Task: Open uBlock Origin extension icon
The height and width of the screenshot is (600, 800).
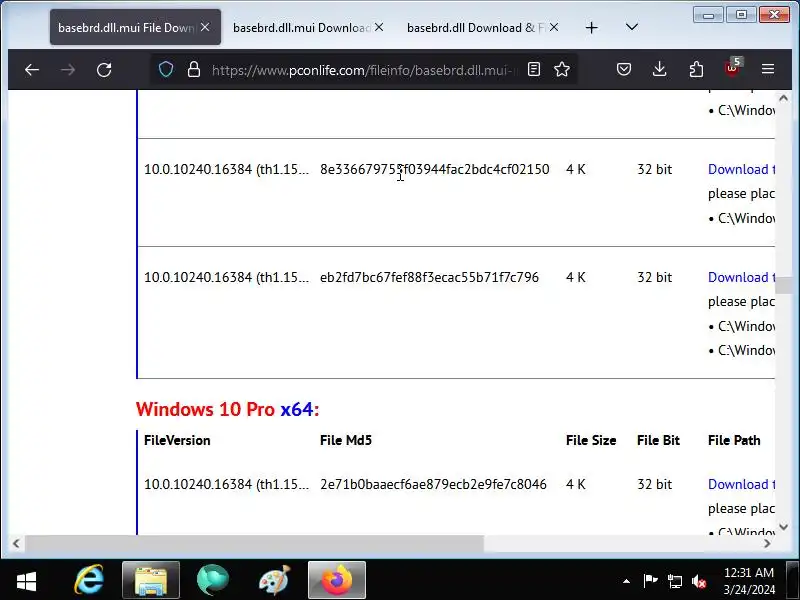Action: [733, 68]
